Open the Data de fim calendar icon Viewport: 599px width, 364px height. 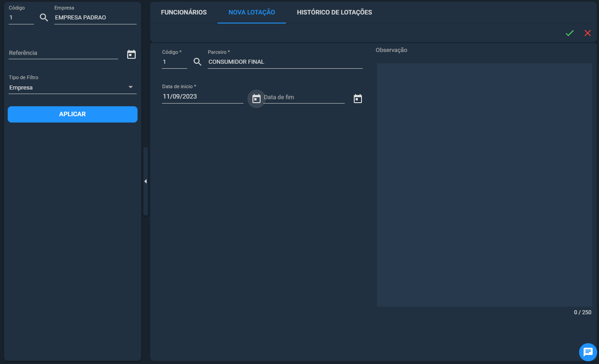click(358, 99)
